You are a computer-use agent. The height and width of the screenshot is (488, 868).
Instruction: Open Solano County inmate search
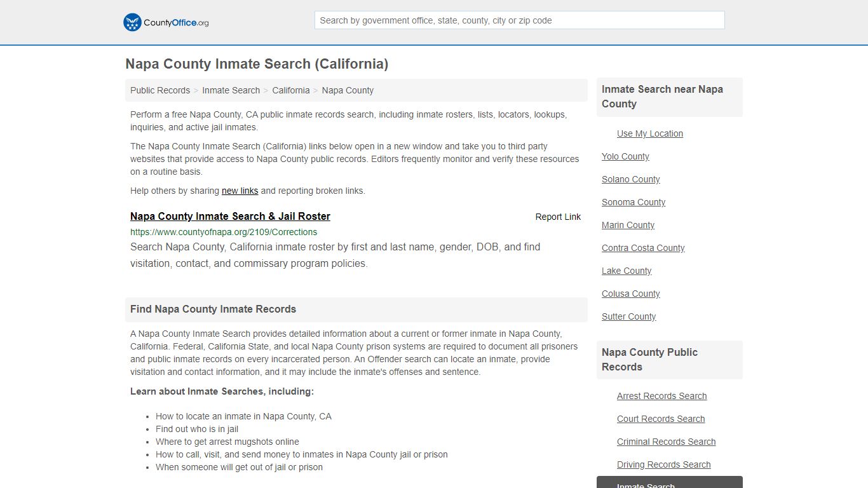tap(631, 179)
